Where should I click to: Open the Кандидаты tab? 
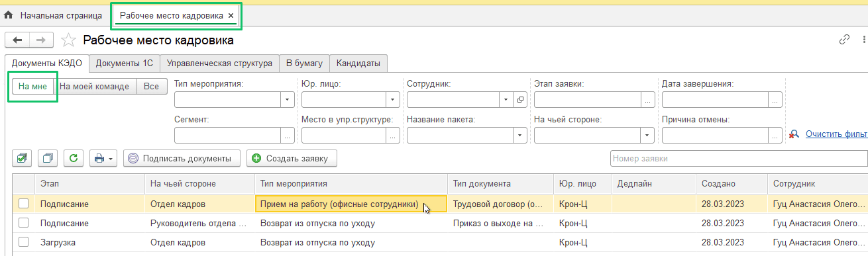click(358, 64)
